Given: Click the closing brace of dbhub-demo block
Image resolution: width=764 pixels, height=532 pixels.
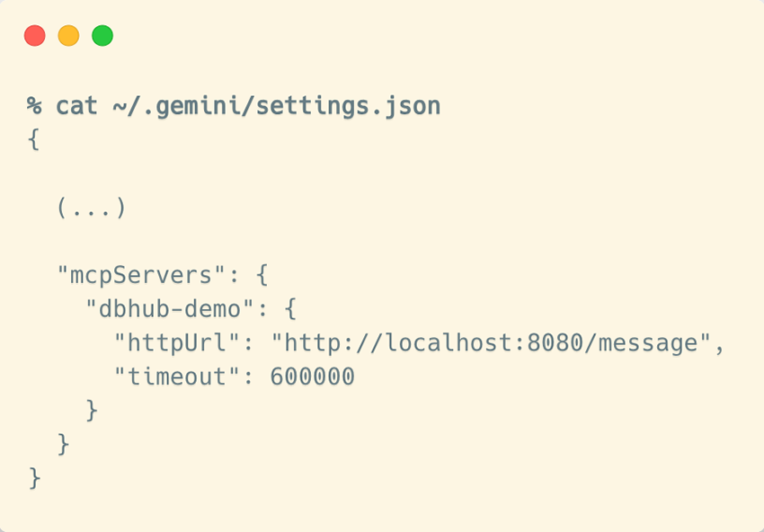Looking at the screenshot, I should click(x=93, y=410).
